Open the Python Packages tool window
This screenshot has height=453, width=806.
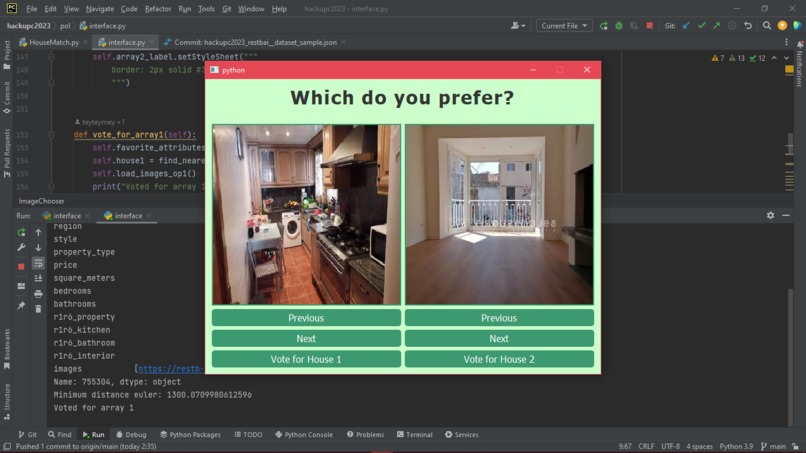pyautogui.click(x=190, y=434)
